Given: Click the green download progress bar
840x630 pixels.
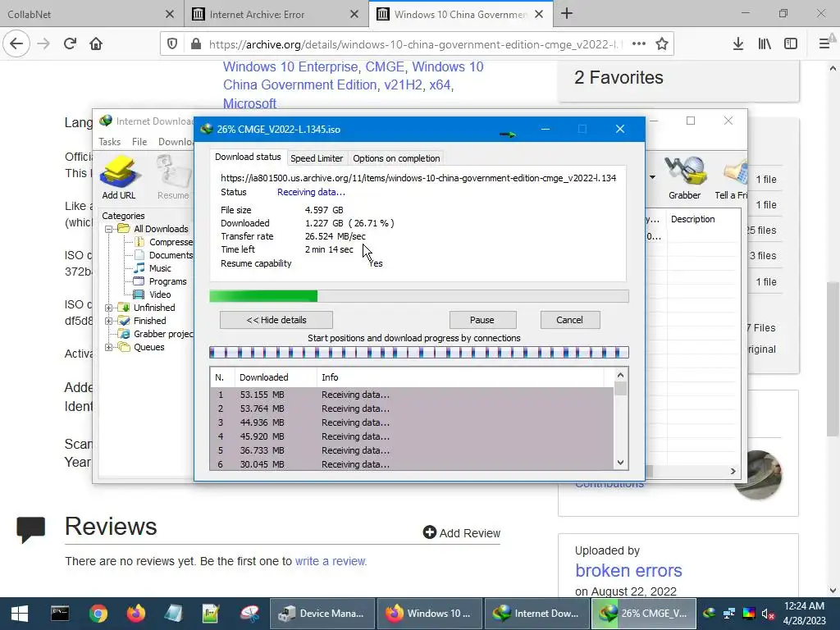Looking at the screenshot, I should click(x=419, y=296).
